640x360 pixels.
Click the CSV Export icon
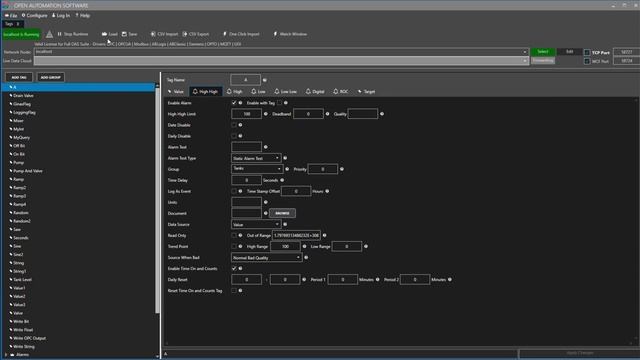click(185, 34)
